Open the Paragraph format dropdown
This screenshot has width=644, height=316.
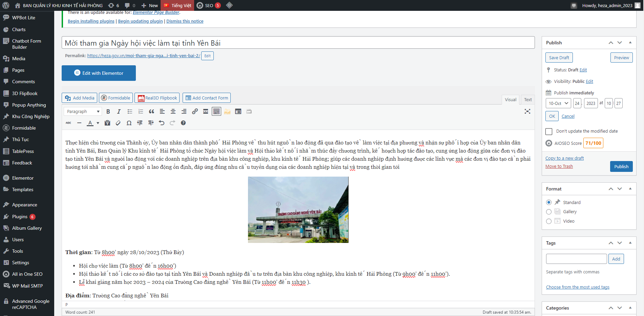click(82, 112)
